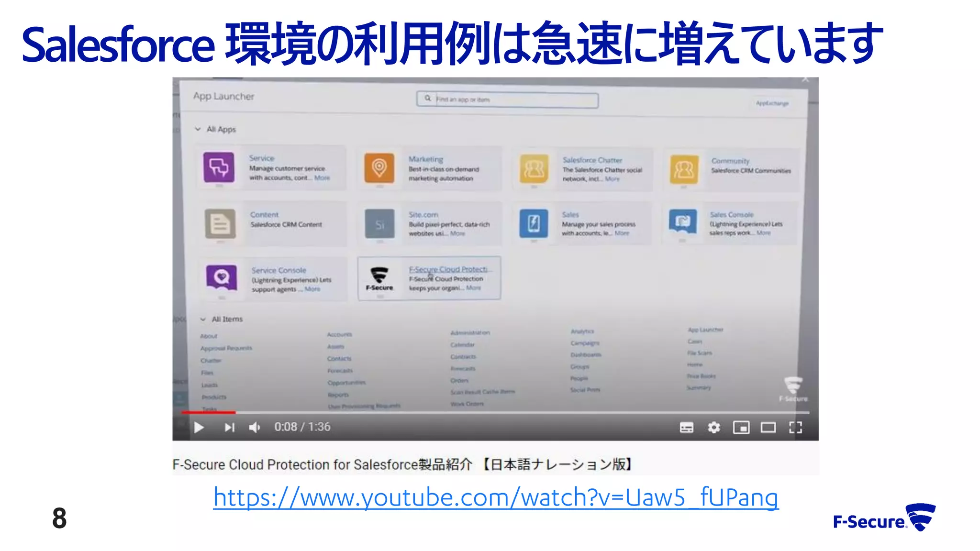Skip to the next video

click(x=230, y=427)
